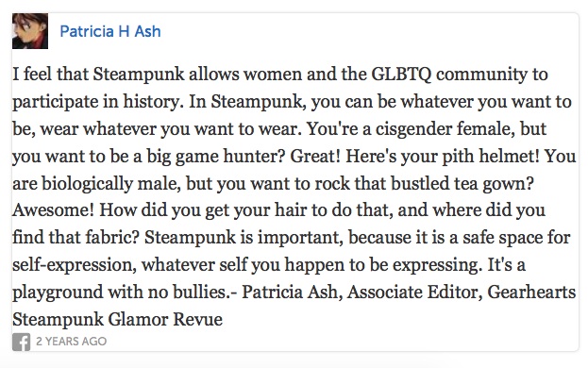Click 'bustled tea gown?' in the comment text
The width and height of the screenshot is (588, 368).
462,184
